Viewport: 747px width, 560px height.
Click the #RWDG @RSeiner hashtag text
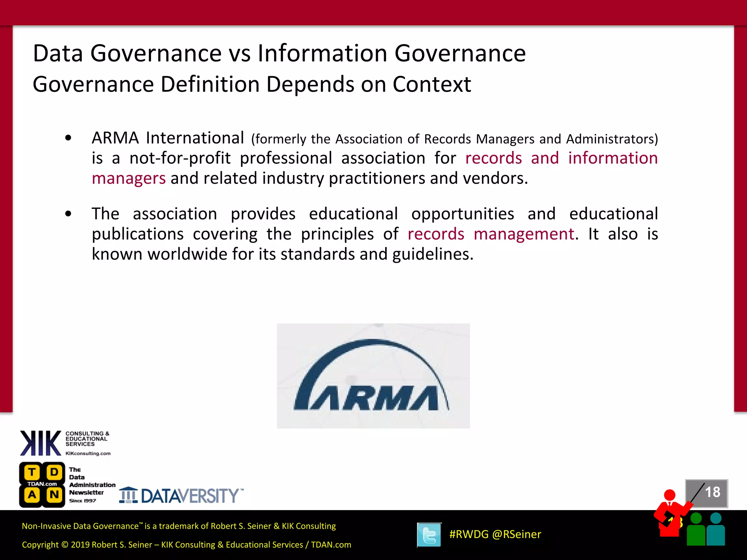pos(495,534)
